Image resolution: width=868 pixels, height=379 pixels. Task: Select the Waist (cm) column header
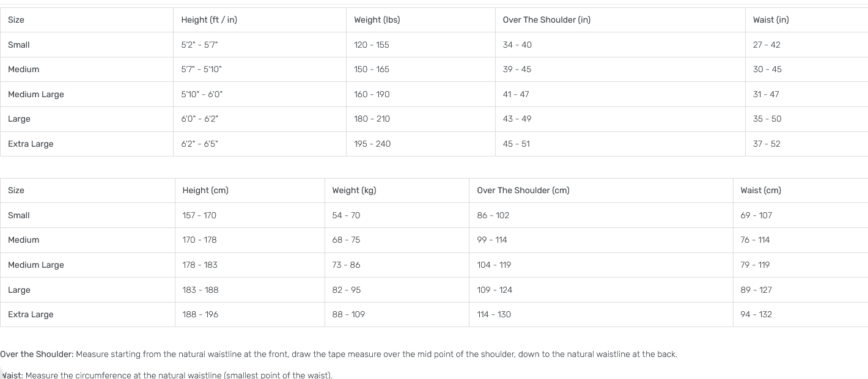[x=800, y=190]
